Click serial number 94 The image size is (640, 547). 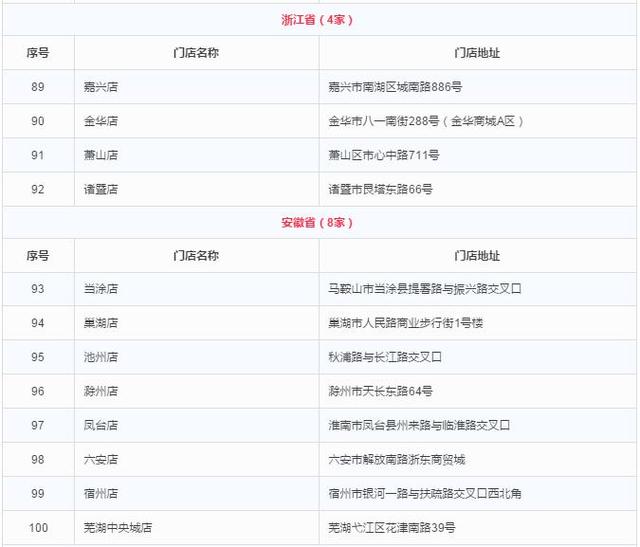tap(38, 323)
